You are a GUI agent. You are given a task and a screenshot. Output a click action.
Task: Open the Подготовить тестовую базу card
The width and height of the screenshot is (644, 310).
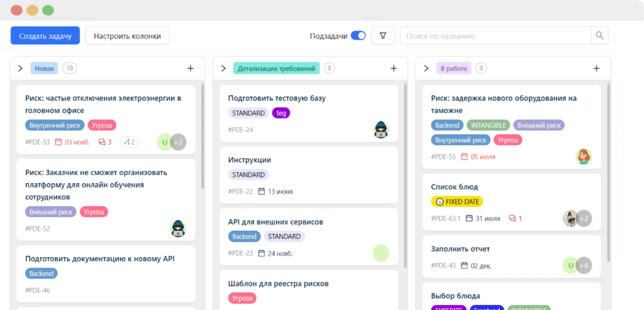pos(277,98)
